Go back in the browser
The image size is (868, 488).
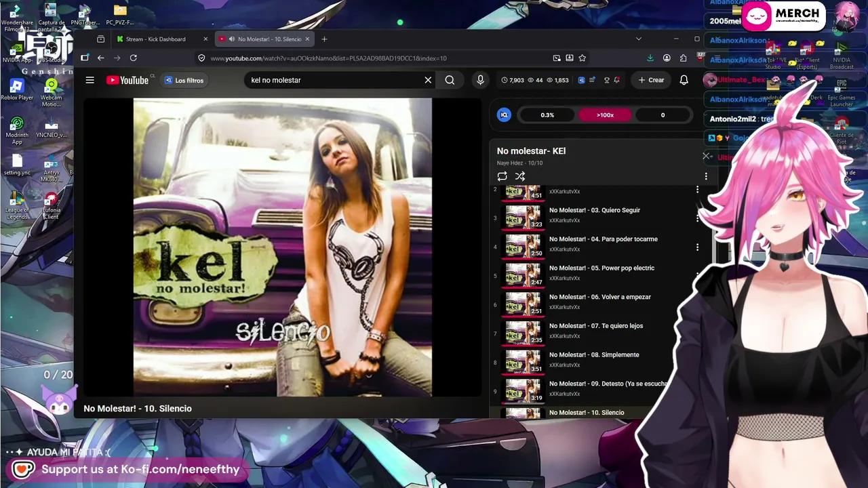(x=100, y=58)
